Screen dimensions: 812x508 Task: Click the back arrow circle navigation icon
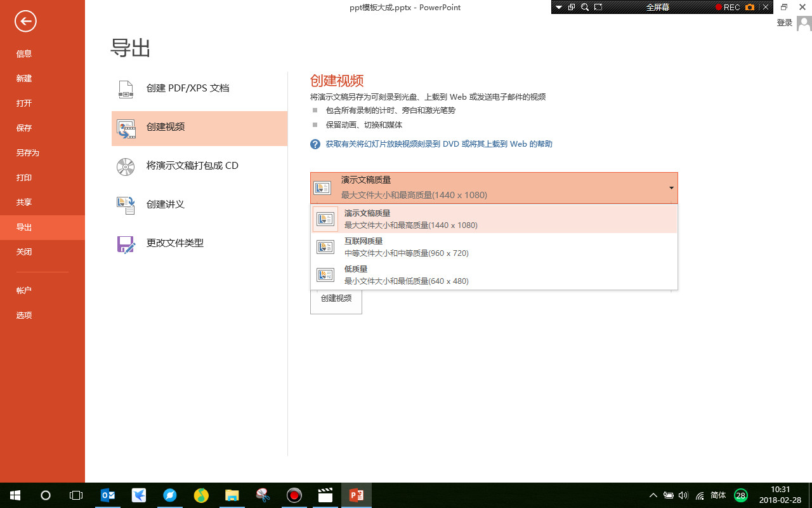[x=25, y=21]
